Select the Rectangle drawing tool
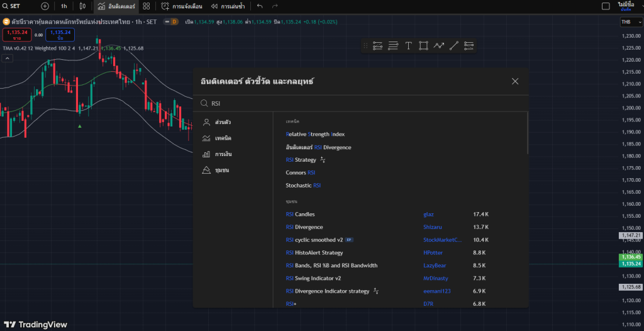Screen dimensions: 644x331 click(x=423, y=46)
